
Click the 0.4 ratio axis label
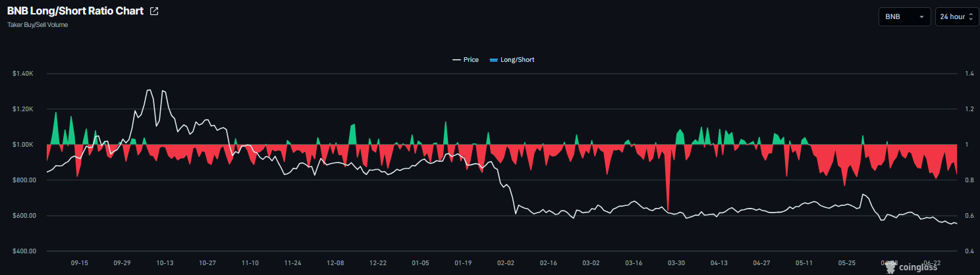(x=969, y=251)
